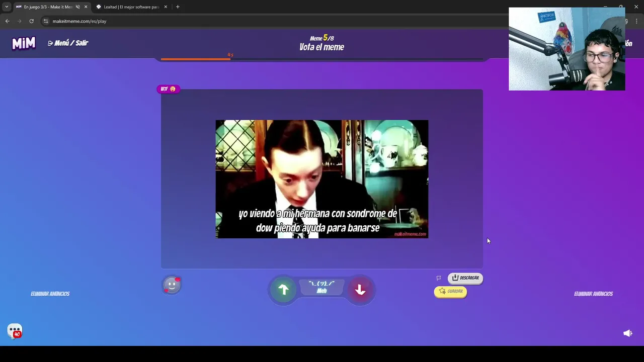644x362 pixels.
Task: View site information icon in address bar
Action: 46,21
